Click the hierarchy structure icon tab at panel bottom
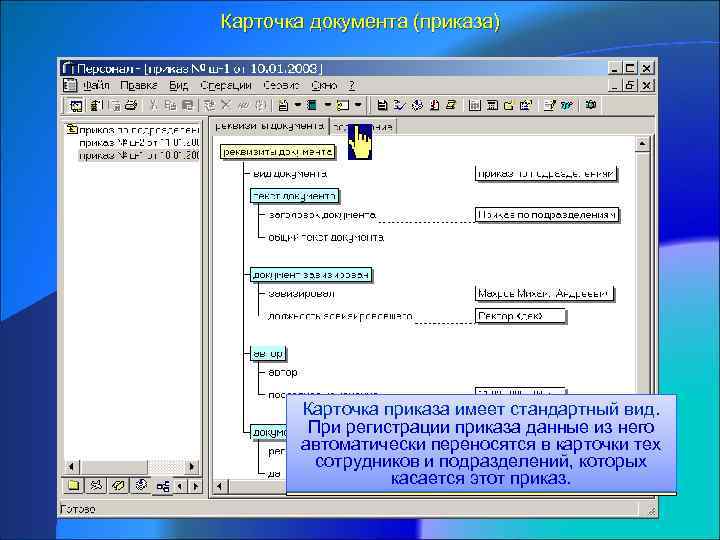 163,486
